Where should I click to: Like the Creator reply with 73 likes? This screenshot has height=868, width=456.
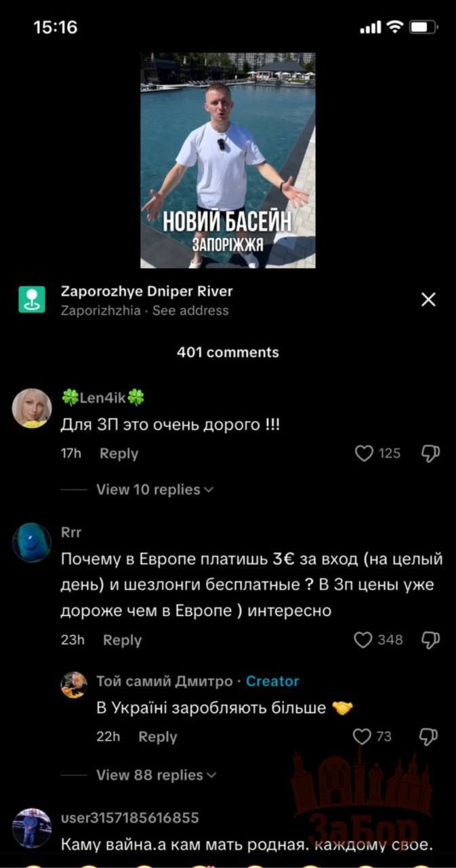tap(363, 736)
